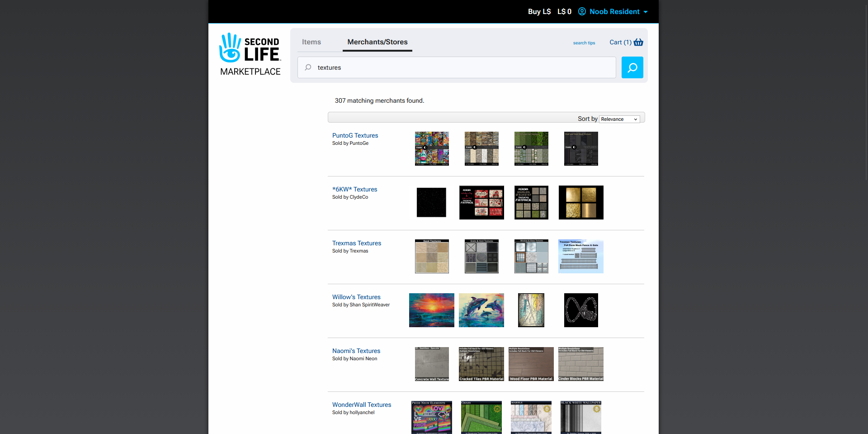The image size is (868, 434).
Task: Open the sunset painting thumbnail
Action: pyautogui.click(x=431, y=310)
